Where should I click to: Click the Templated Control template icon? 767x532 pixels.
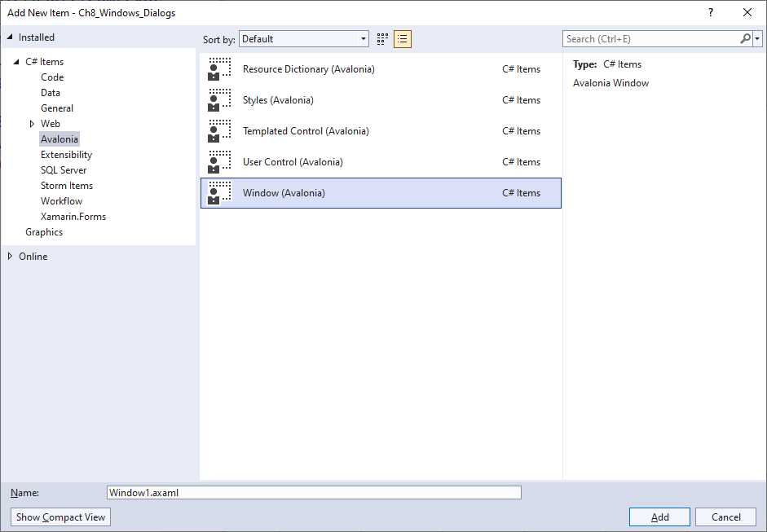(x=219, y=131)
